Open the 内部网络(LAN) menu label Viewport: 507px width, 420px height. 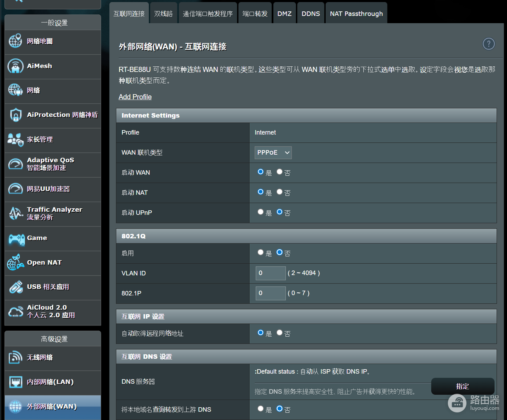point(50,382)
